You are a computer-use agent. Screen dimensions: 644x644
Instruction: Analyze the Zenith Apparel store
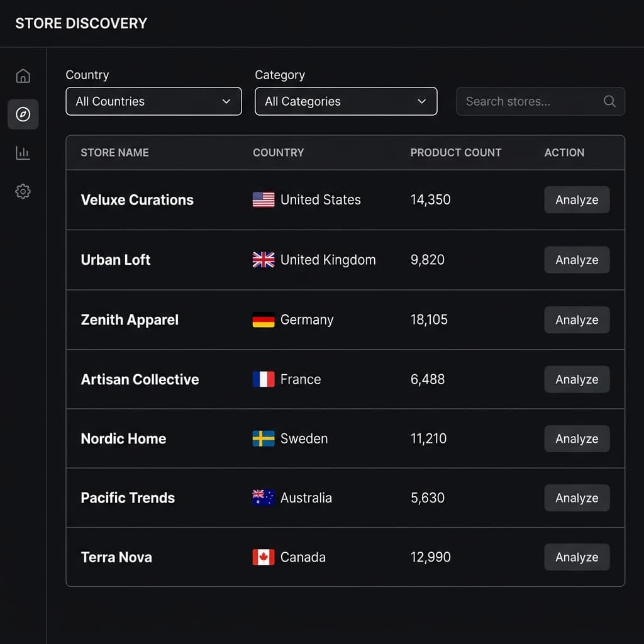point(576,319)
